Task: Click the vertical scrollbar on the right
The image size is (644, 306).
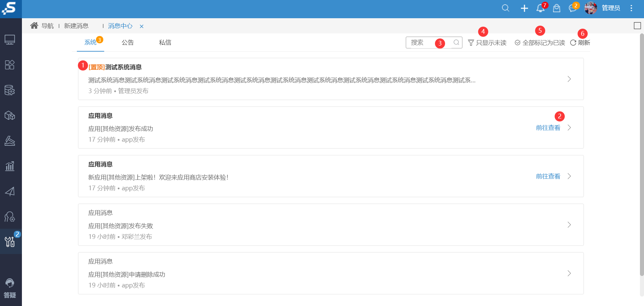Action: (x=642, y=155)
